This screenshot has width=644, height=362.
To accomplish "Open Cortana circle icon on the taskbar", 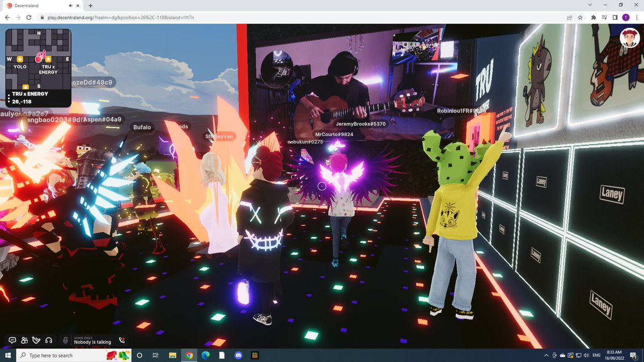I will (x=140, y=355).
